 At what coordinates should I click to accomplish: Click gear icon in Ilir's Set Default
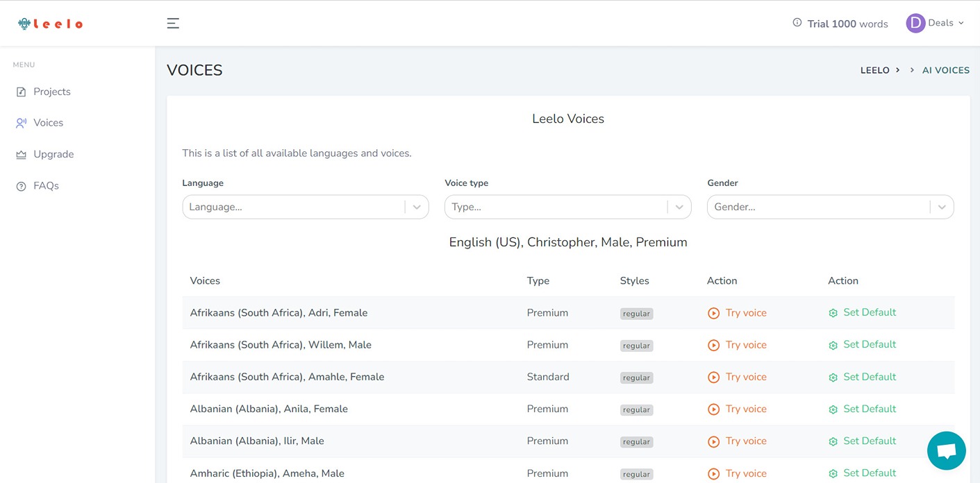(x=833, y=441)
